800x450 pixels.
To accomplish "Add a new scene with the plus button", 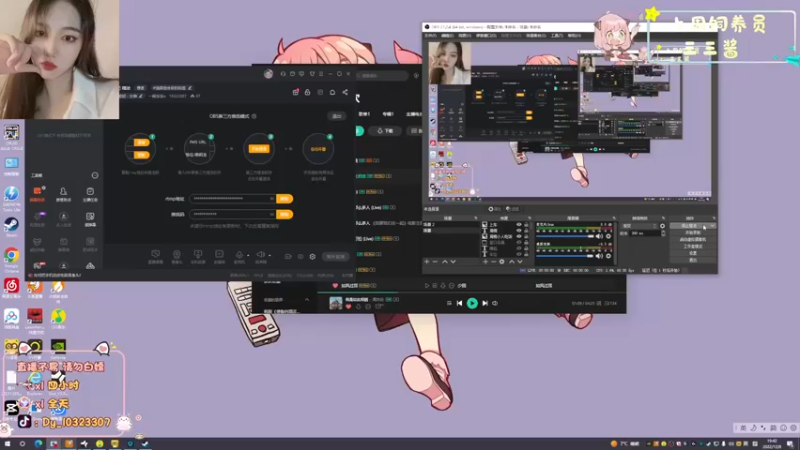I will pos(427,262).
